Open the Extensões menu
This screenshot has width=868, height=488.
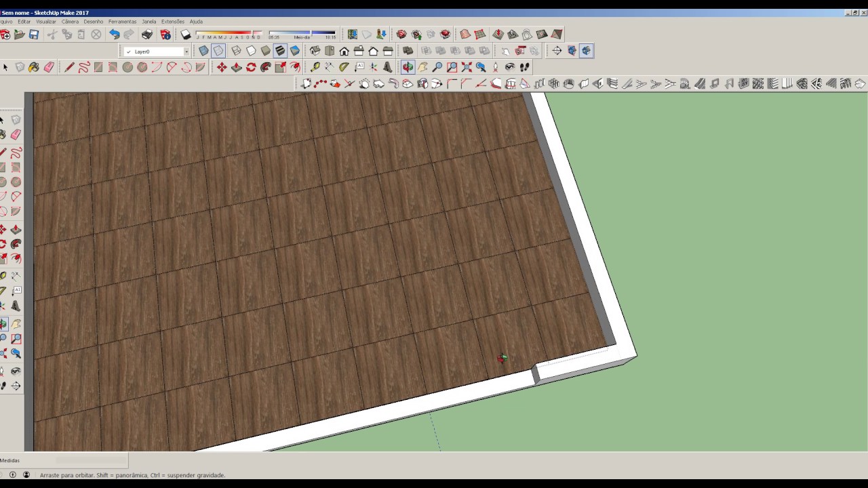click(x=173, y=22)
